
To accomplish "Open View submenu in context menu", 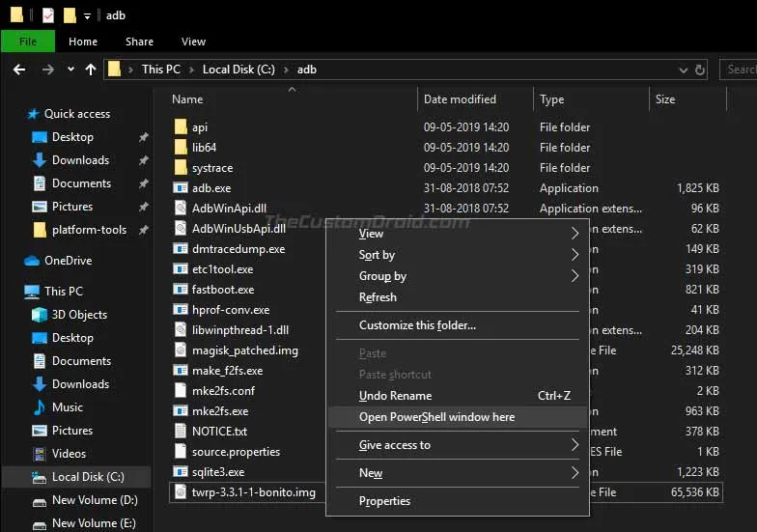I will 458,234.
